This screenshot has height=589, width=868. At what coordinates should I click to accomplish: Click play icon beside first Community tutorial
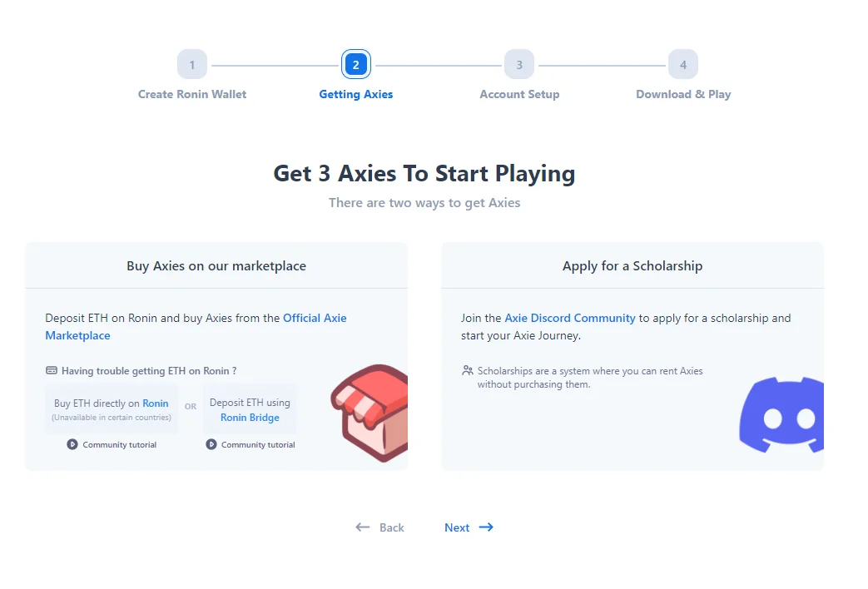[x=72, y=444]
